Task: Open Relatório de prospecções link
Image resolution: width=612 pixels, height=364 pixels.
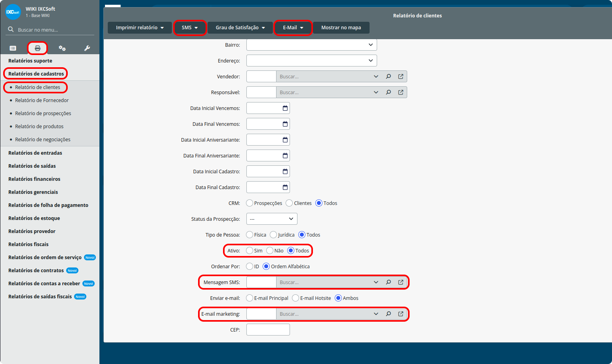Action: click(x=43, y=113)
